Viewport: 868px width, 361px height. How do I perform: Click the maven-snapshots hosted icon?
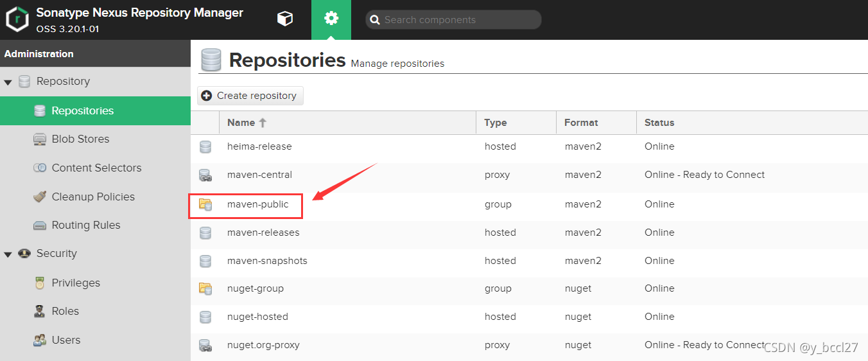205,261
